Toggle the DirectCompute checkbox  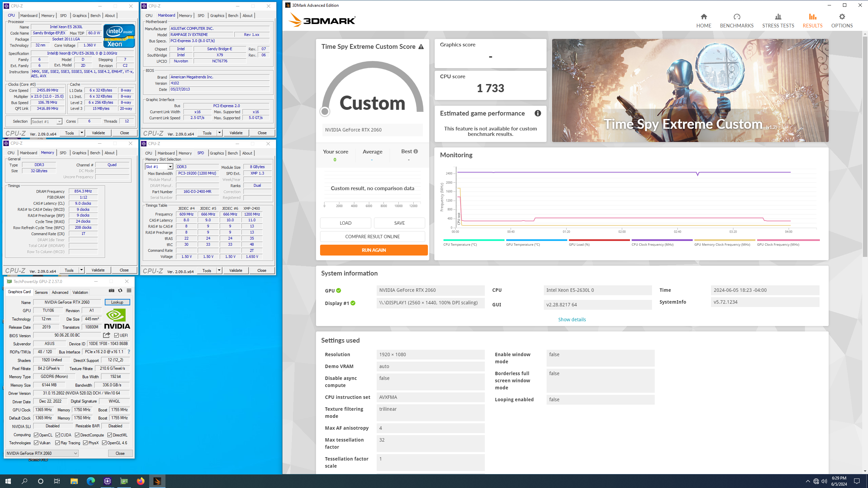coord(77,435)
